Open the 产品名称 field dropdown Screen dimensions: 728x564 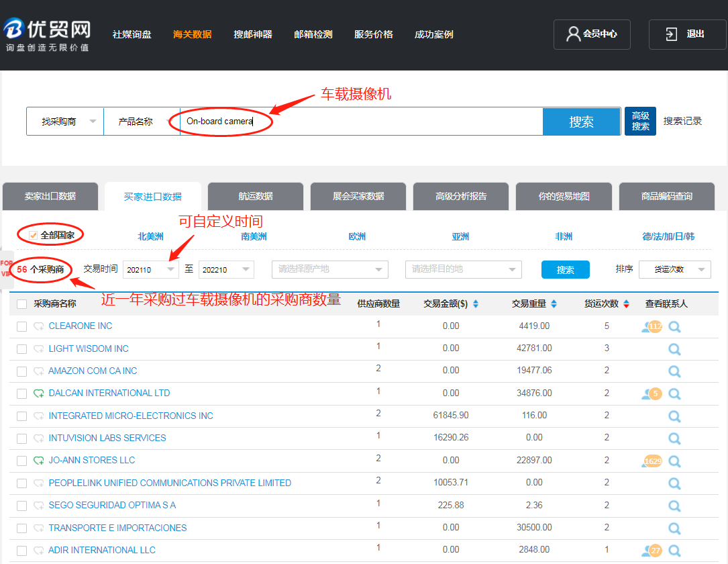[142, 122]
